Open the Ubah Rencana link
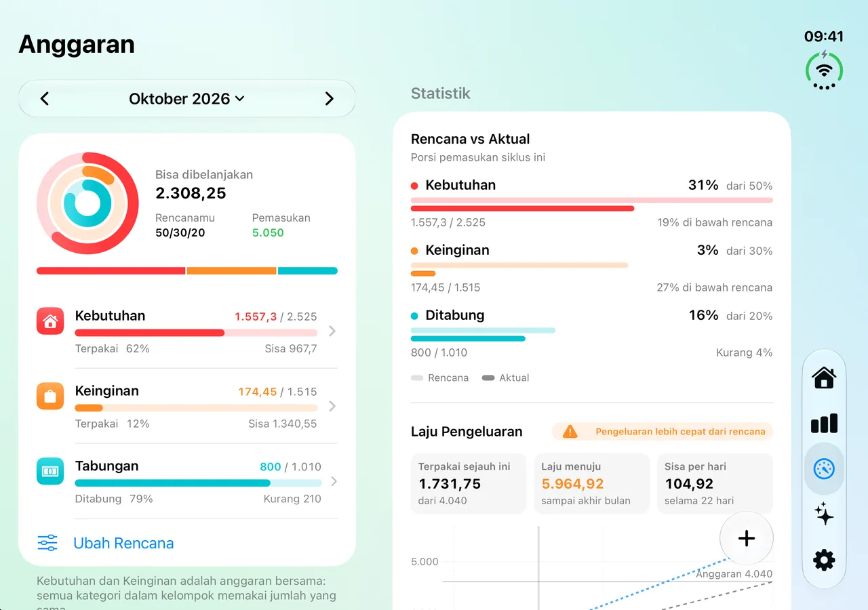Viewport: 868px width, 610px height. tap(123, 543)
